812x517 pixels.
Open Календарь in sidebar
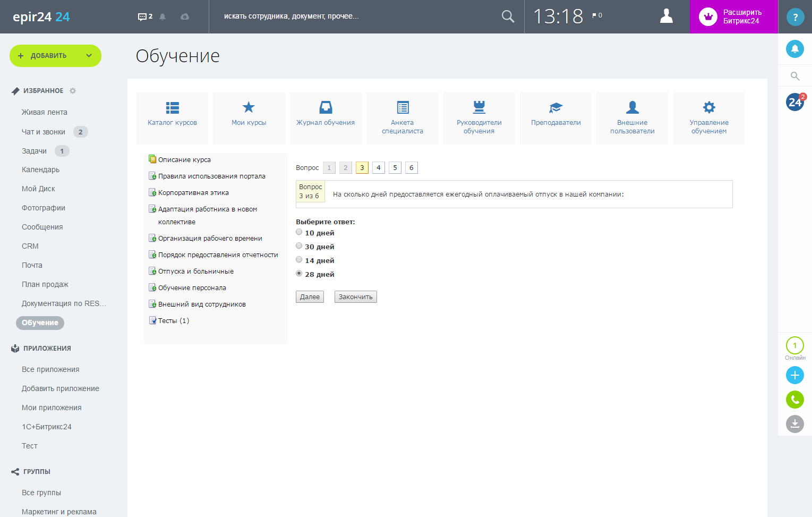tap(40, 169)
